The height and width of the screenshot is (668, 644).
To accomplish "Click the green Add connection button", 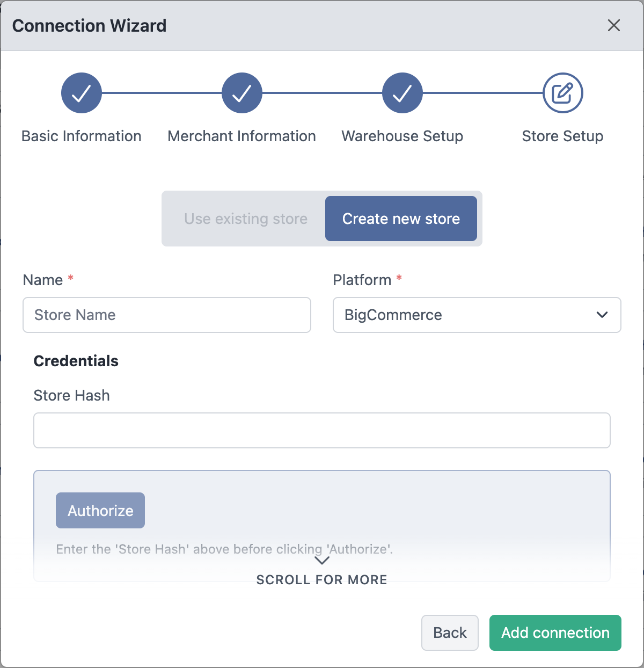I will [x=555, y=633].
